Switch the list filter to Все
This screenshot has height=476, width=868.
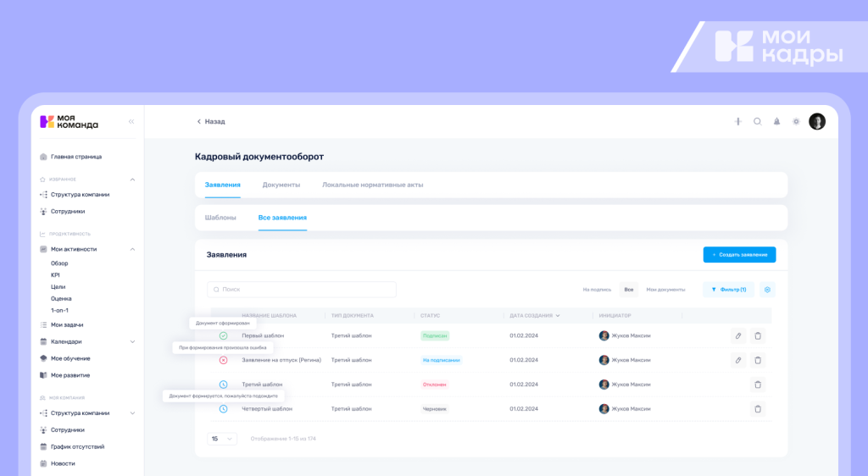click(628, 290)
